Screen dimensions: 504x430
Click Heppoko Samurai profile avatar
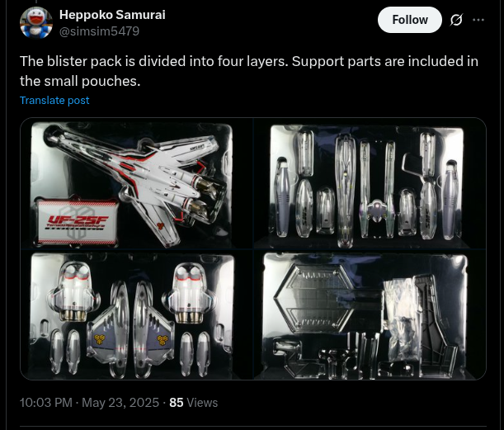coord(36,23)
